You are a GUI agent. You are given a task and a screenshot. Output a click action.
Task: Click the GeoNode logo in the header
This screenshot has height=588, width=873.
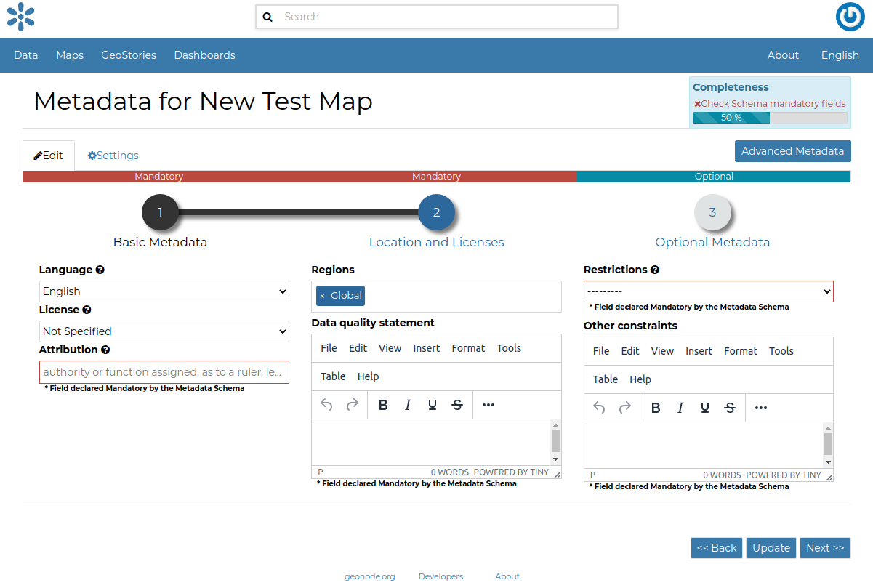pyautogui.click(x=20, y=17)
